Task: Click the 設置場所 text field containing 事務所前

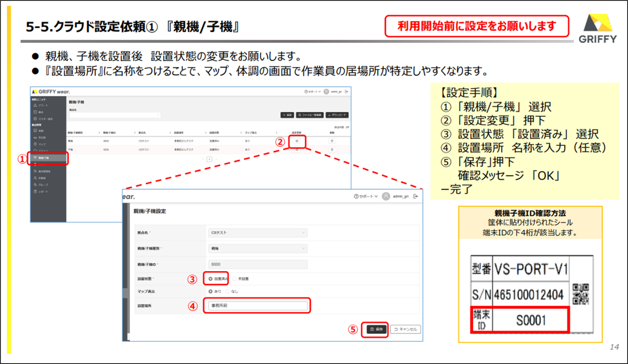Action: 257,306
